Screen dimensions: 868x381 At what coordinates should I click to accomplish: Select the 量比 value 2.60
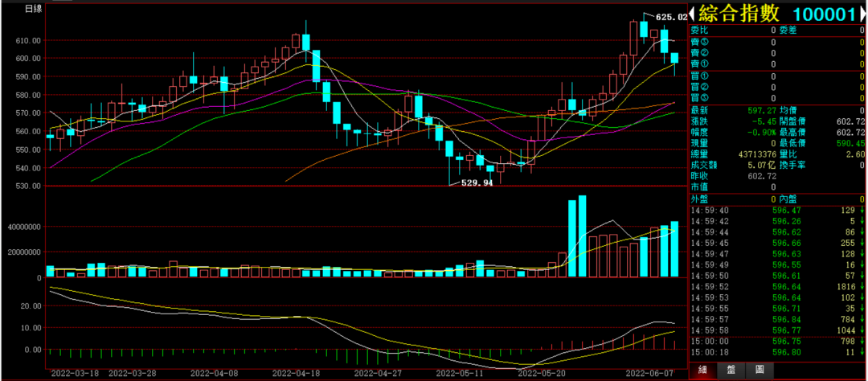855,154
